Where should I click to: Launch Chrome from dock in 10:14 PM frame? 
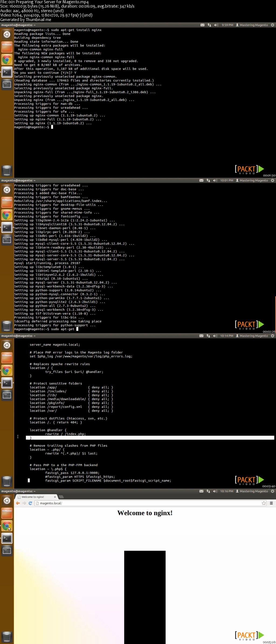7,370
